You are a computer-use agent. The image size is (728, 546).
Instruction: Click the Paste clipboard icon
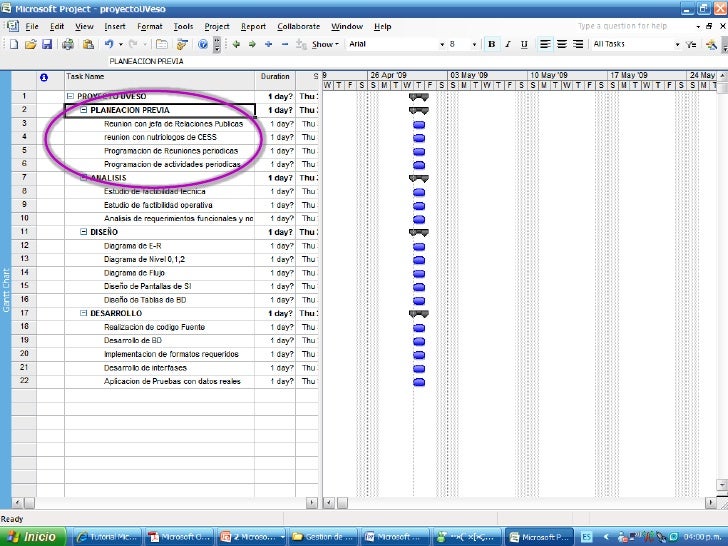pos(88,45)
